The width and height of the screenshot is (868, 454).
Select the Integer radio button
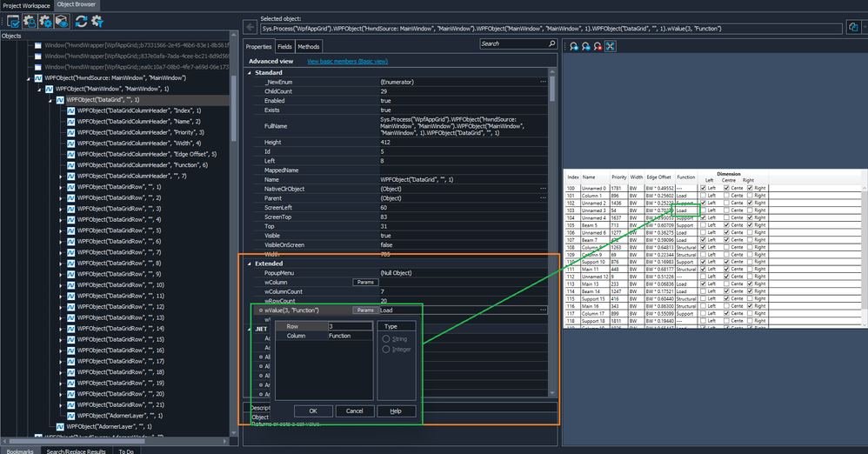pyautogui.click(x=387, y=350)
